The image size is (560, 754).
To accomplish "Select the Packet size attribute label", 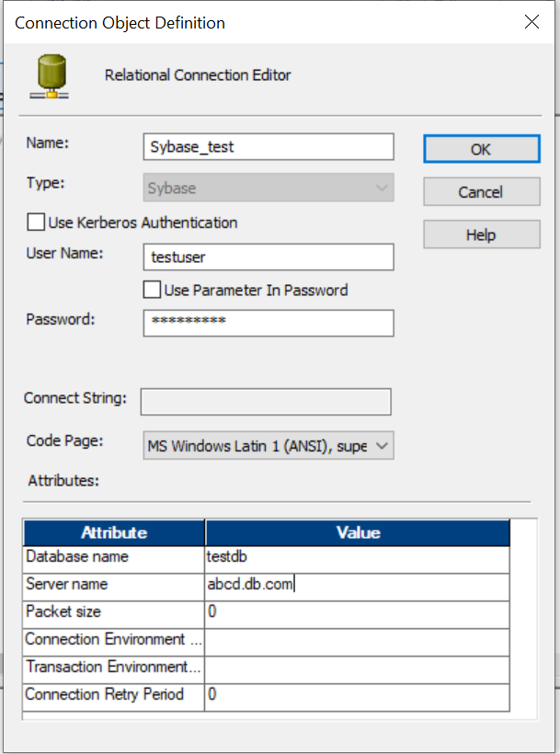I will tap(114, 614).
